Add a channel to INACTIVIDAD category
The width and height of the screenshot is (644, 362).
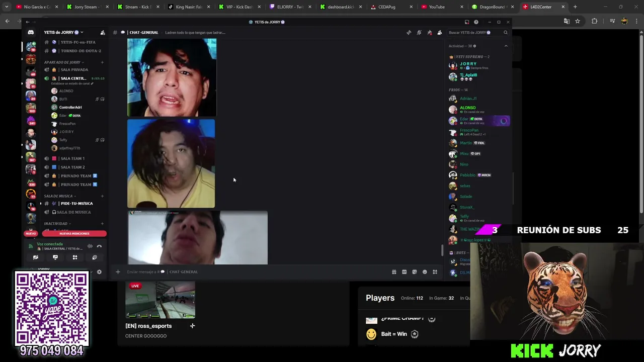102,224
